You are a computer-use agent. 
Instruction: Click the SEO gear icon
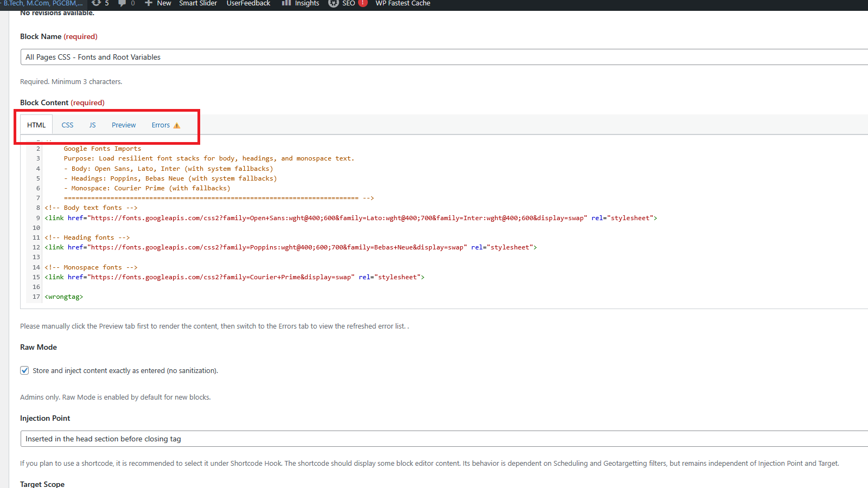[334, 3]
